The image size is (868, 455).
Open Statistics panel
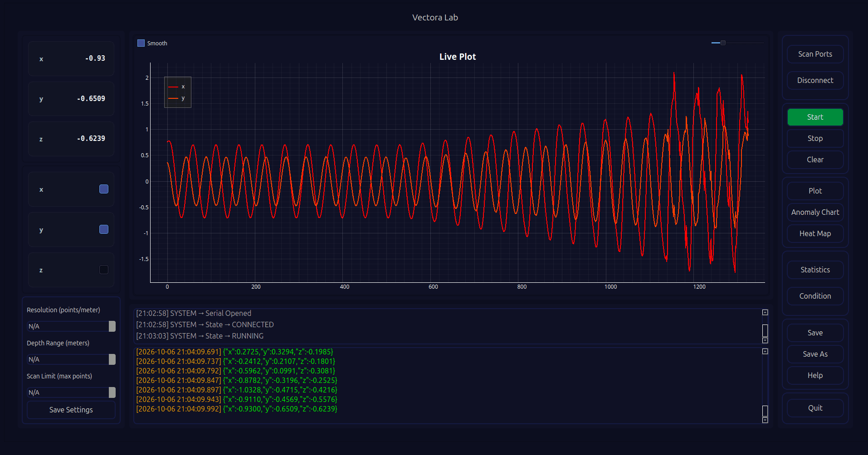(x=815, y=270)
